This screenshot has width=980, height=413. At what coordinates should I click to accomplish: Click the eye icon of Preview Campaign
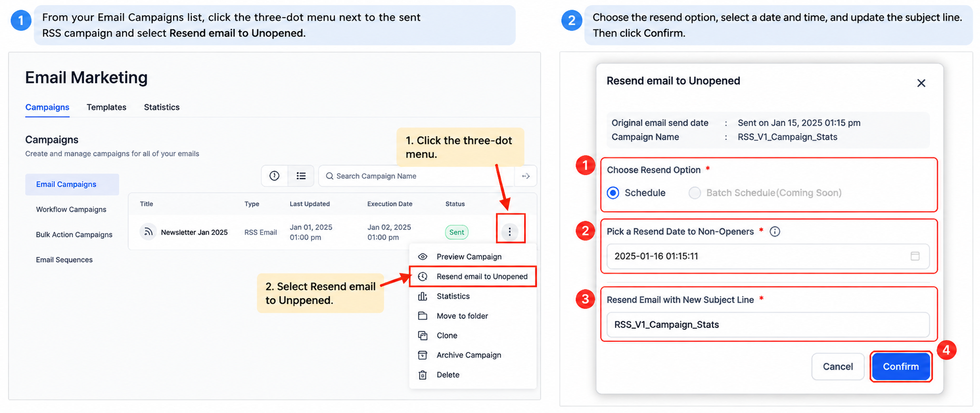[423, 257]
